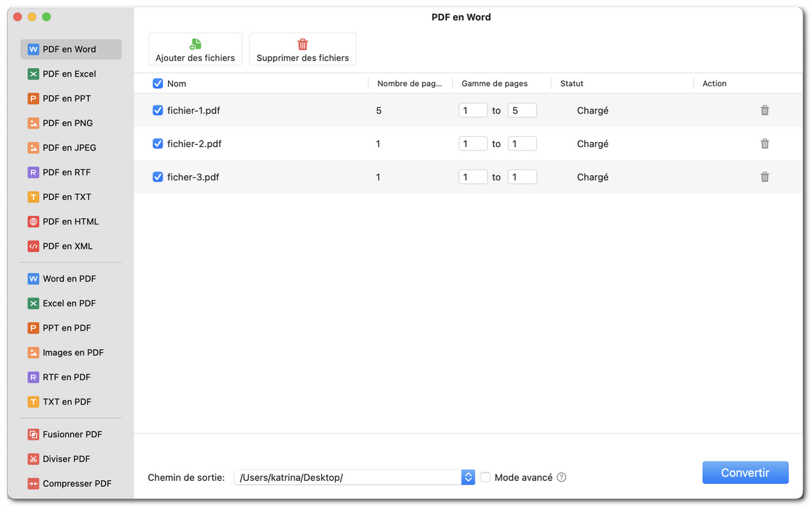This screenshot has width=812, height=507.
Task: Switch to Word en PDF mode
Action: tap(33, 278)
